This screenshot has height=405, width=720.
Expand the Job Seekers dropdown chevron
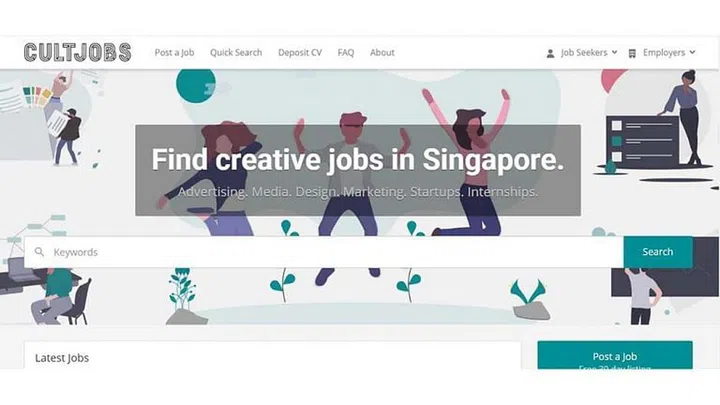614,52
